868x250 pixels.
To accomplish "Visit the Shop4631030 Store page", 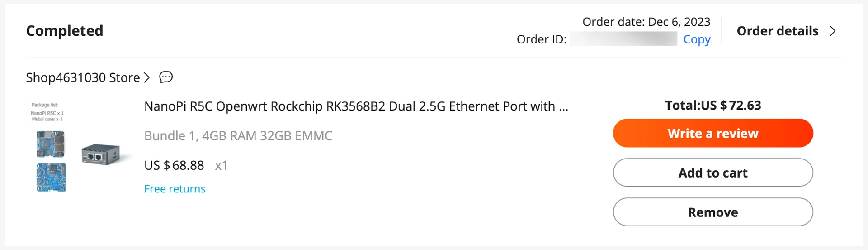I will (83, 78).
